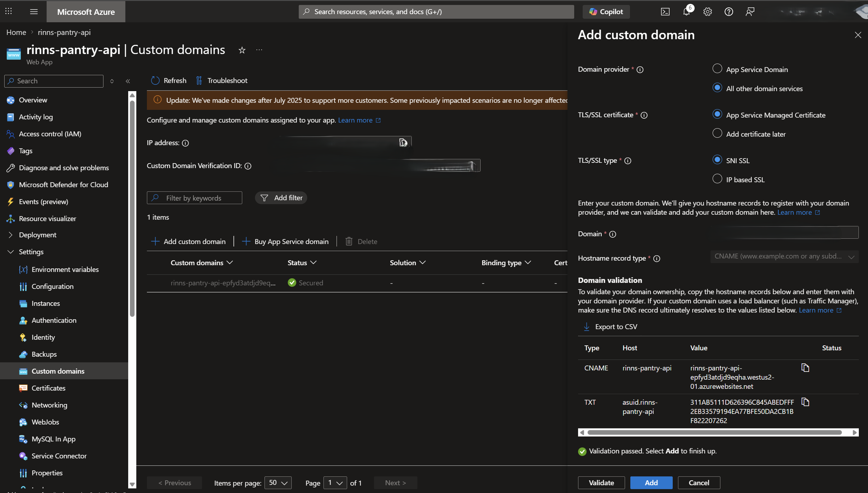Open Networking in sidebar
The width and height of the screenshot is (868, 493).
tap(49, 405)
